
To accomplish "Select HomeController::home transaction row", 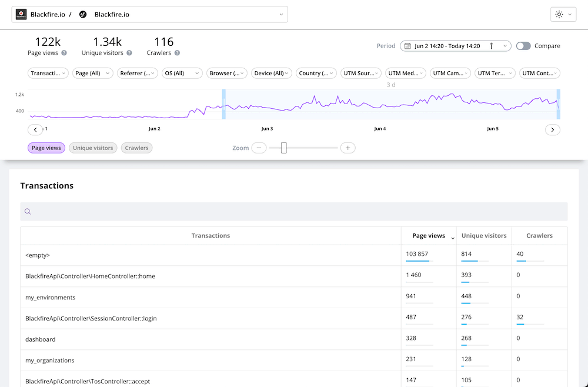I will tap(294, 276).
